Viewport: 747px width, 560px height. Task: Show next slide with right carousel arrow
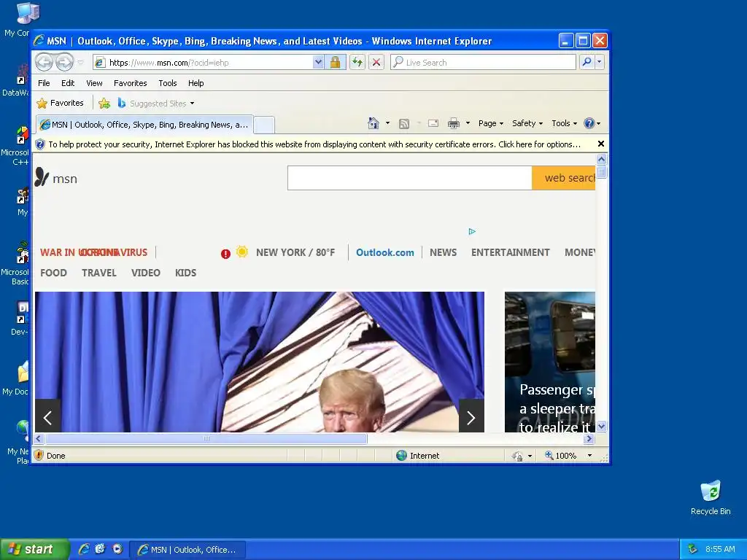point(471,416)
